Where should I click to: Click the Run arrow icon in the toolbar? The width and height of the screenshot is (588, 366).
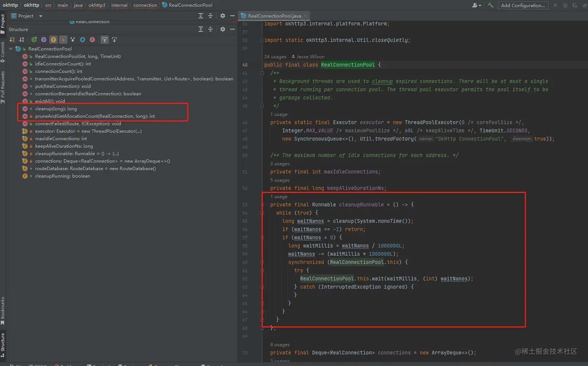tap(556, 5)
